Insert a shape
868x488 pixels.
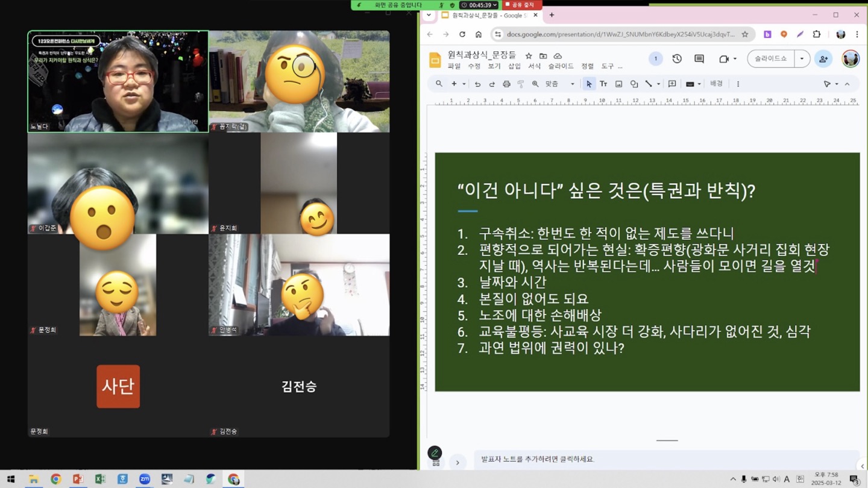(x=634, y=84)
